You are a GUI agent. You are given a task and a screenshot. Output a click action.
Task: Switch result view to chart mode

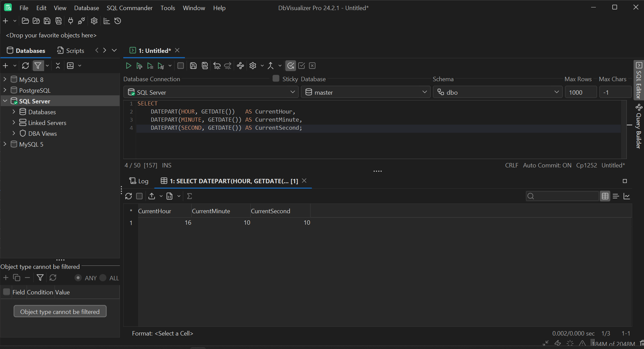(627, 196)
